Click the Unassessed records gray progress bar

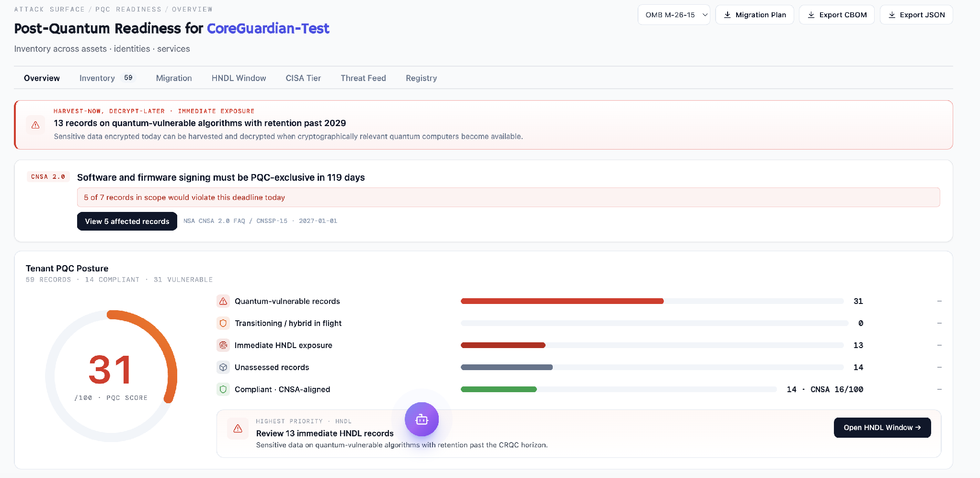tap(507, 367)
